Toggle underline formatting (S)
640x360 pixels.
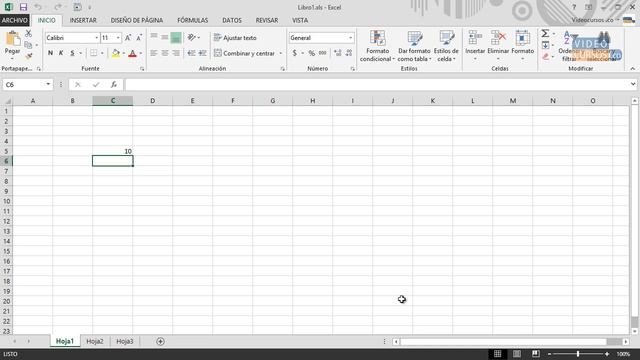click(72, 53)
